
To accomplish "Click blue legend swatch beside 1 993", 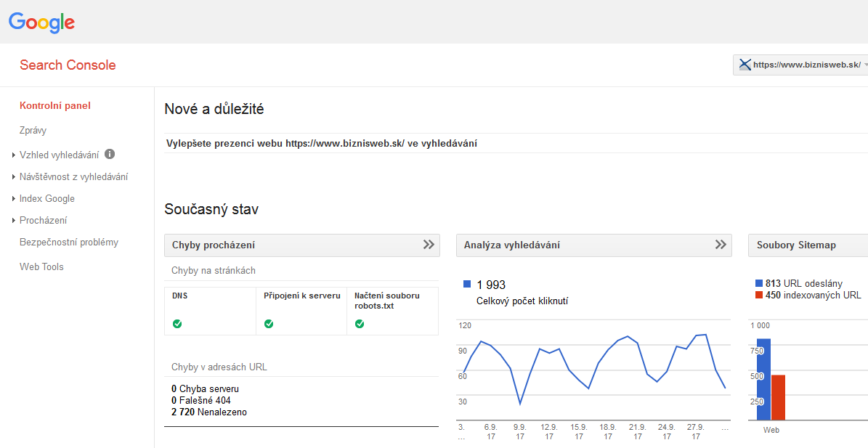I will (x=466, y=285).
